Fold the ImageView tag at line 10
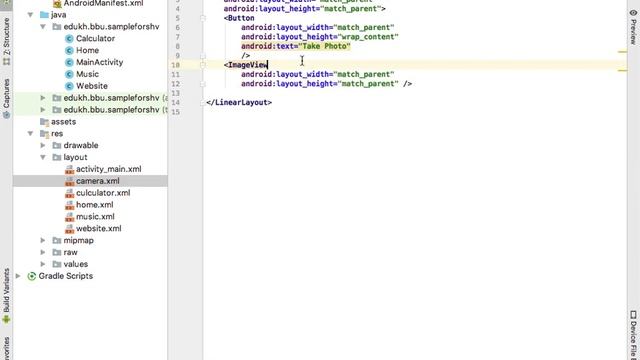The width and height of the screenshot is (640, 360). click(203, 65)
